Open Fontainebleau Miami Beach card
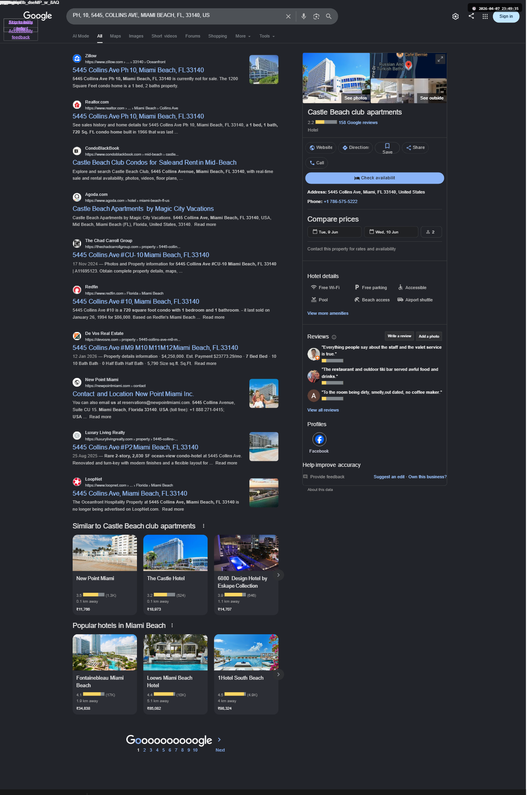 tap(105, 674)
